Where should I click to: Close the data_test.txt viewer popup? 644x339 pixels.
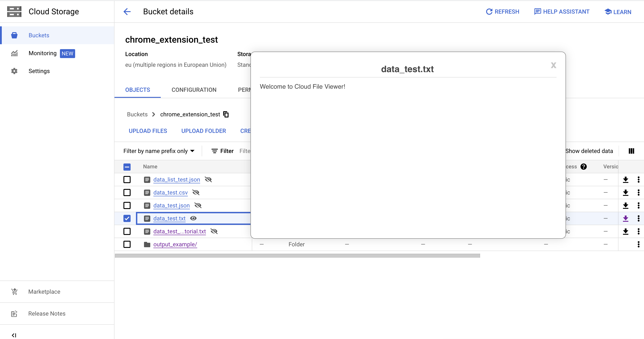(553, 65)
